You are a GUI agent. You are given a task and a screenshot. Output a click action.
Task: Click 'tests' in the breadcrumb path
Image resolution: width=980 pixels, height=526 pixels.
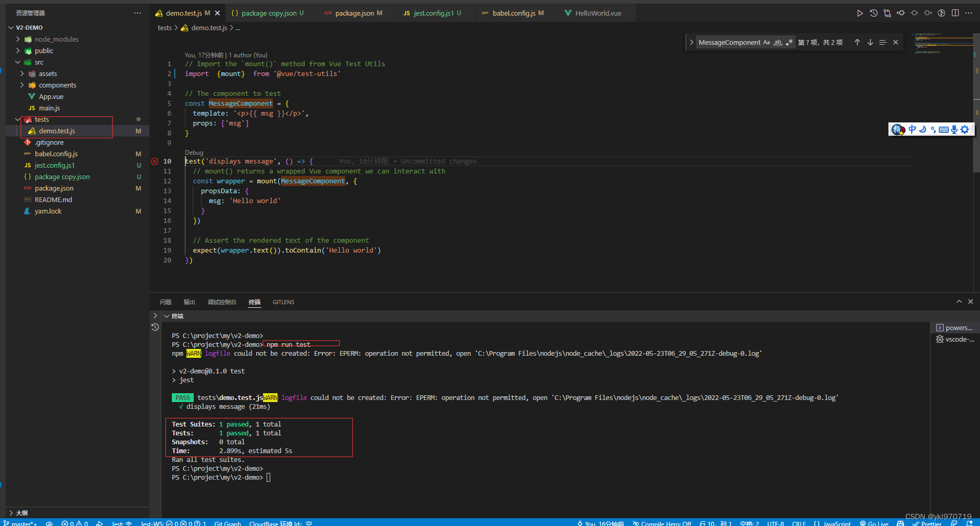165,28
